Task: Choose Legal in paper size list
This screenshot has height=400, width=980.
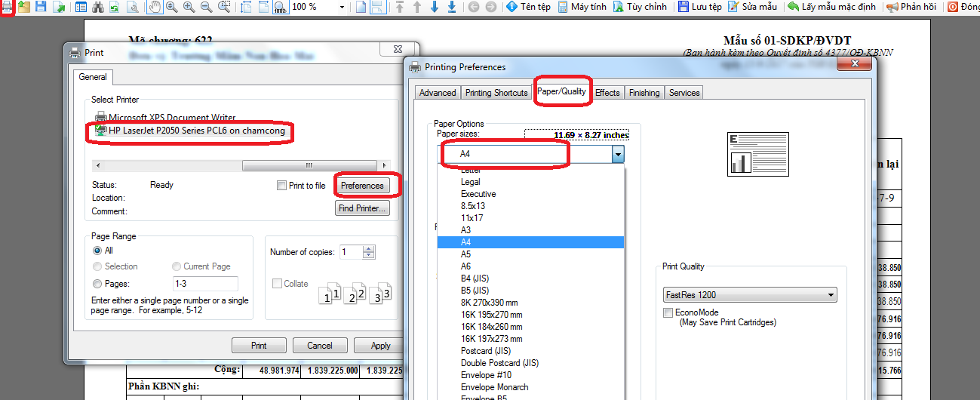Action: click(x=530, y=182)
